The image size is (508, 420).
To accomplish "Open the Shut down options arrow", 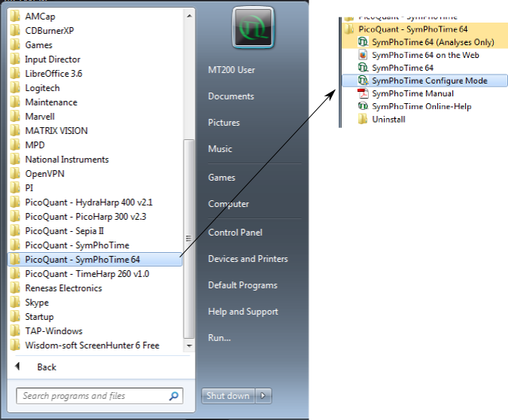I will click(x=263, y=396).
